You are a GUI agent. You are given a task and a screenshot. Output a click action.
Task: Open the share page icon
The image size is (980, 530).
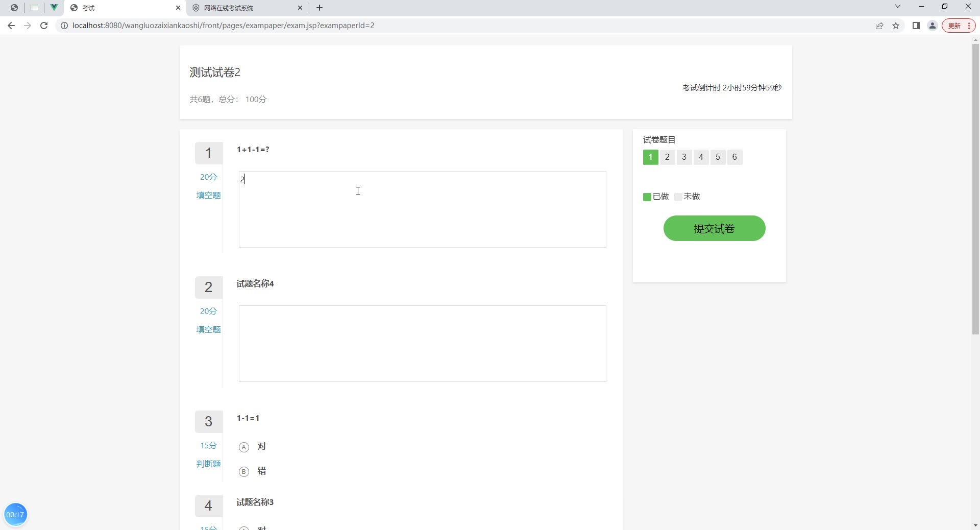coord(879,26)
